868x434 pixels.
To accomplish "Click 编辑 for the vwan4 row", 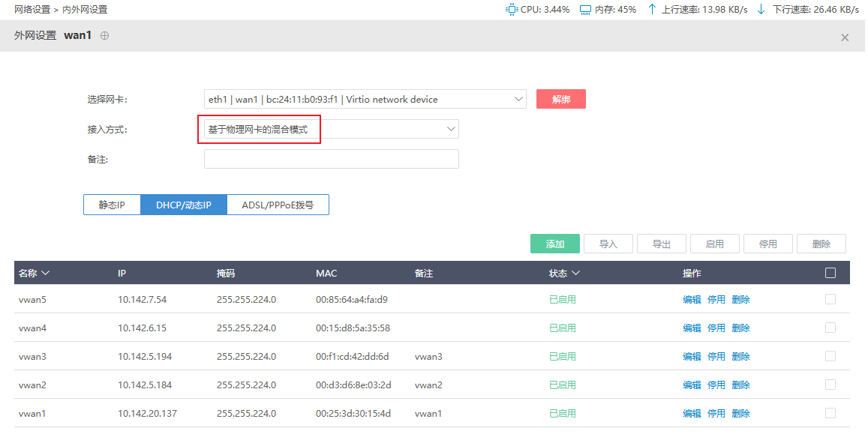I will tap(692, 328).
